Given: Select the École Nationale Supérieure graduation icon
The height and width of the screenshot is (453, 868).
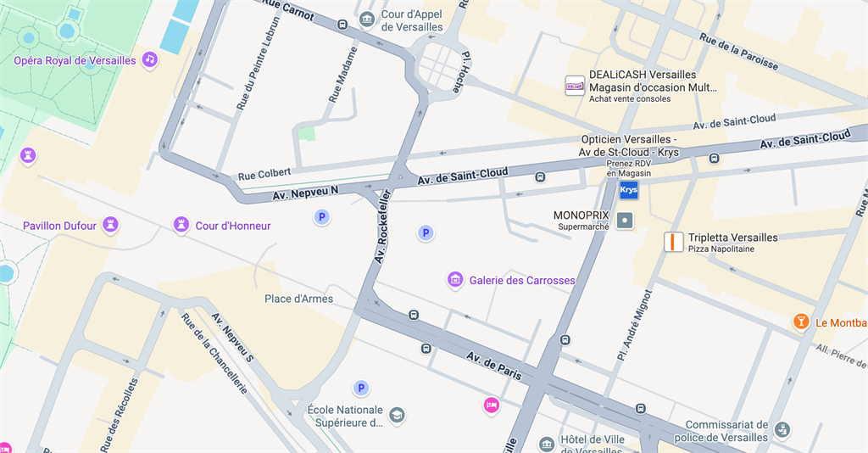Looking at the screenshot, I should (x=397, y=415).
